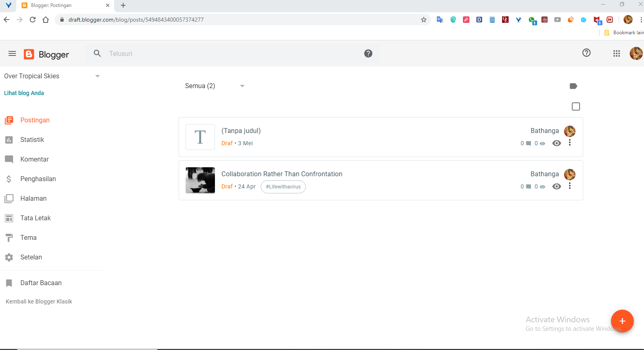
Task: Expand the Over Tropical Skies blog selector
Action: tap(52, 76)
